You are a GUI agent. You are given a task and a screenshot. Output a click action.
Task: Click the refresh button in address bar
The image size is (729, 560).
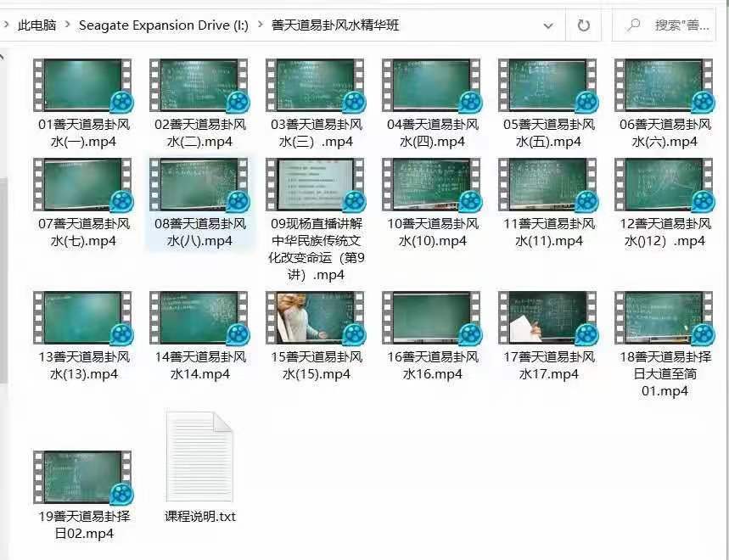click(x=583, y=25)
